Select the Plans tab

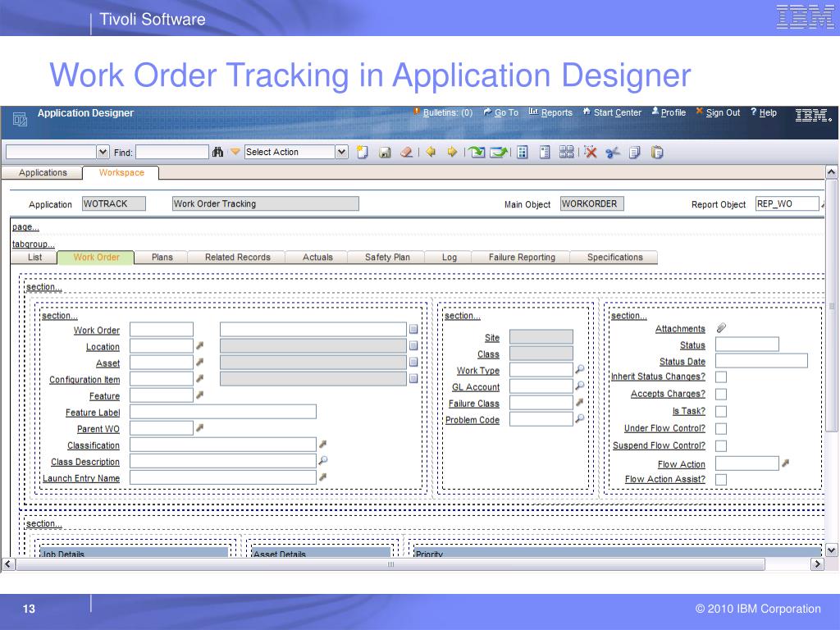point(162,257)
